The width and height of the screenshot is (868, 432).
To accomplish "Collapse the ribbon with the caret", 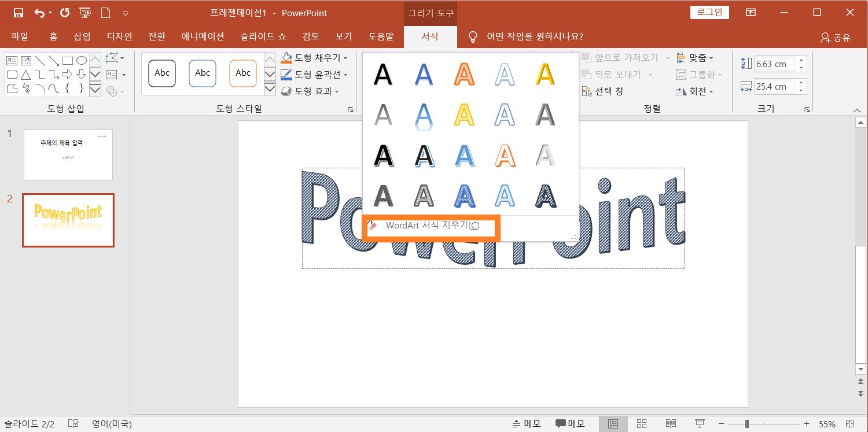I will (858, 110).
